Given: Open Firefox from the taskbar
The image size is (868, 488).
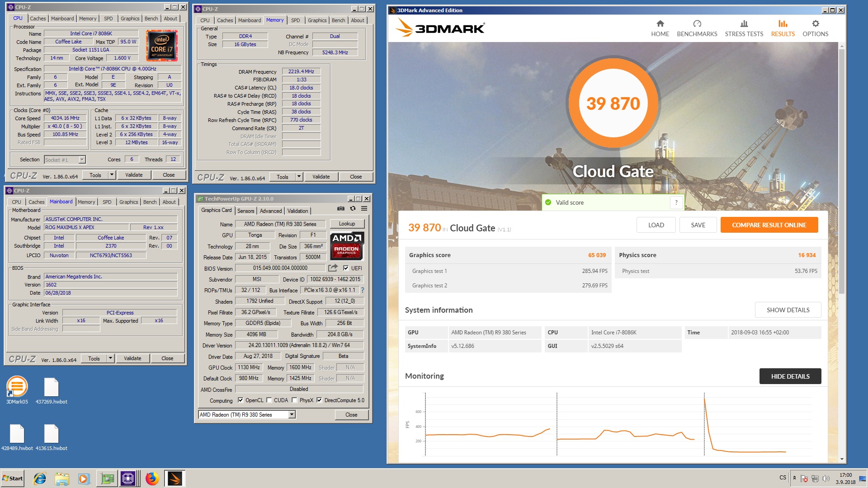Looking at the screenshot, I should 152,479.
